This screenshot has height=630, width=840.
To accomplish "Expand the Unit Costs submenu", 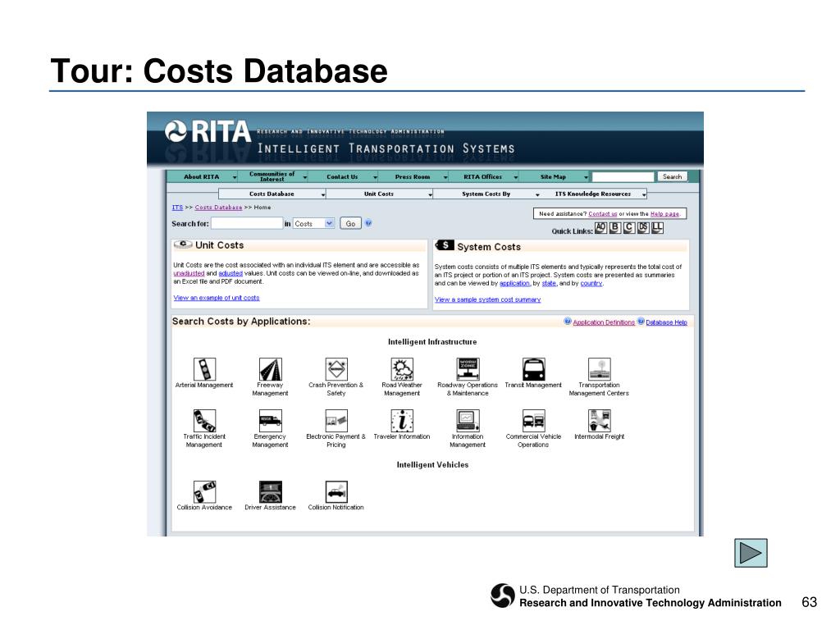I will [x=379, y=194].
